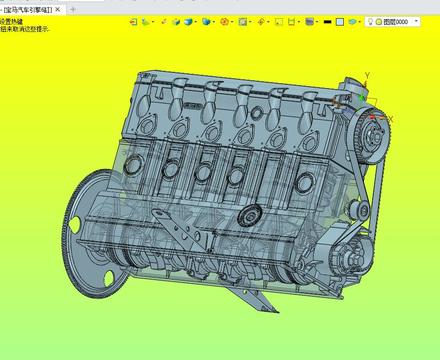Image resolution: width=440 pixels, height=360 pixels.
Task: Click the green bracket section icon
Action: point(291,22)
